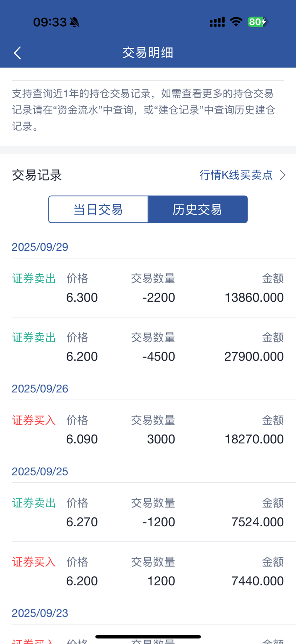
Task: Open the buy record priced at 6.090
Action: pyautogui.click(x=148, y=429)
